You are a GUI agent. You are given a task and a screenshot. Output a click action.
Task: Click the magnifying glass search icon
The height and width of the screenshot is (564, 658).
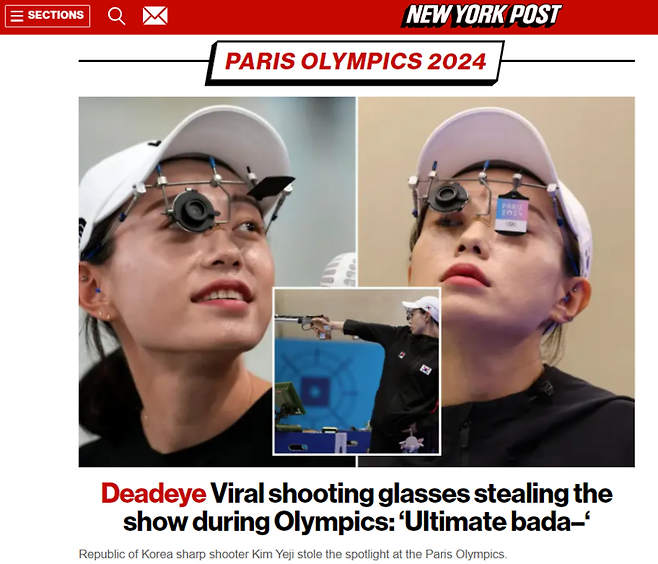[x=116, y=16]
